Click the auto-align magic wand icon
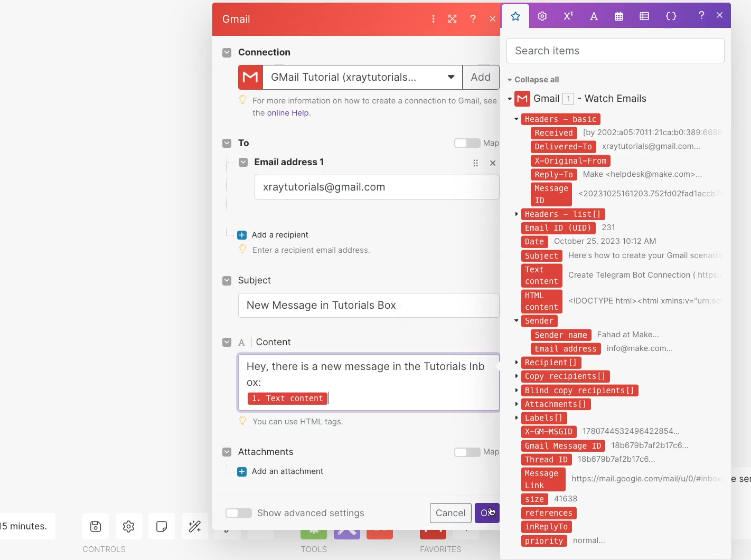The height and width of the screenshot is (560, 751). 195,526
